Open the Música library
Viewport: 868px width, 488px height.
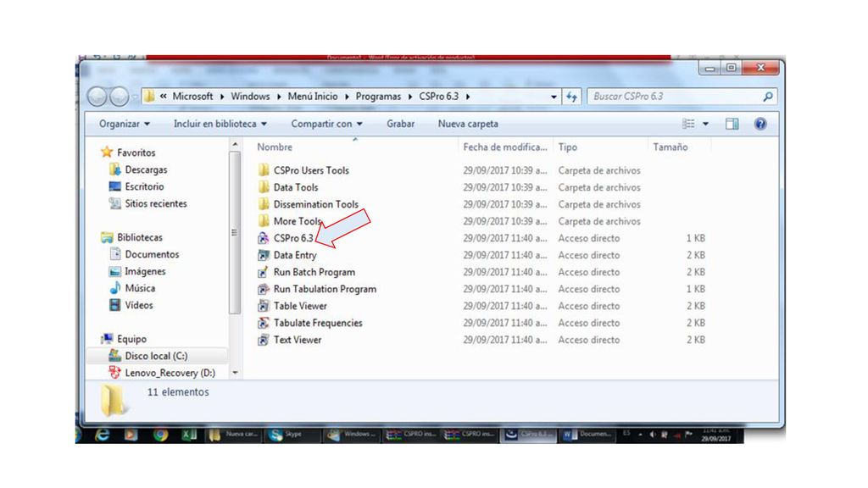(x=140, y=288)
